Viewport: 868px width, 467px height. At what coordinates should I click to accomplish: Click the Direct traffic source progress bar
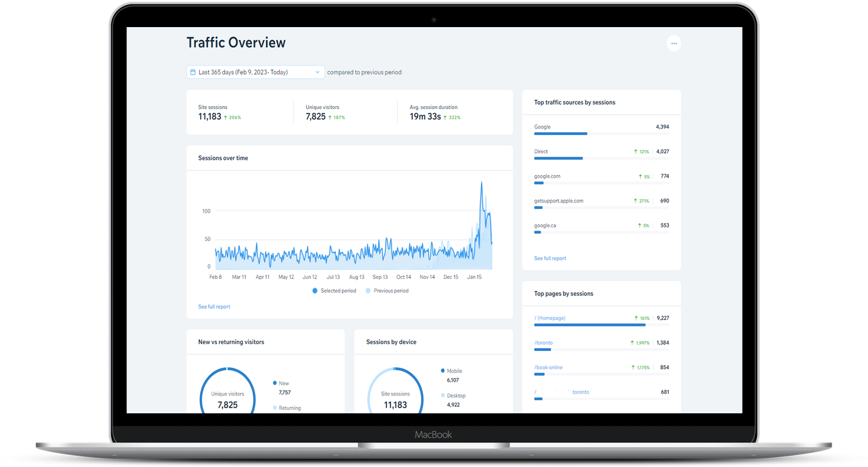click(x=601, y=158)
